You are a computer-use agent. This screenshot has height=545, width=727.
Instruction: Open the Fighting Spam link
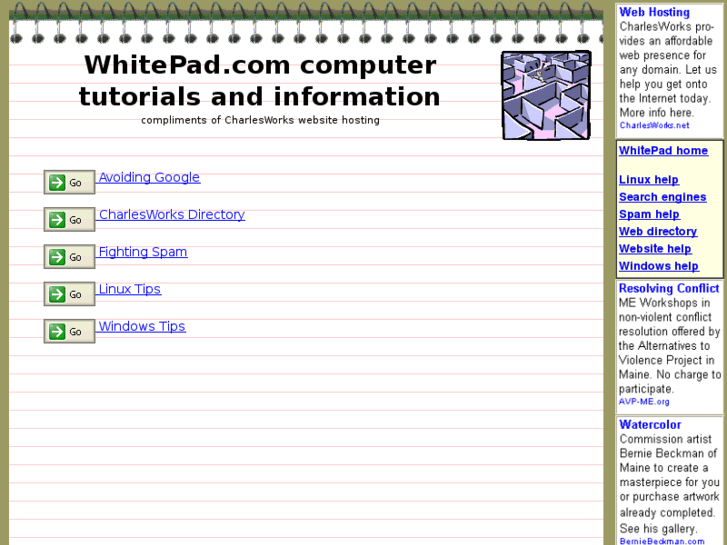(x=143, y=252)
